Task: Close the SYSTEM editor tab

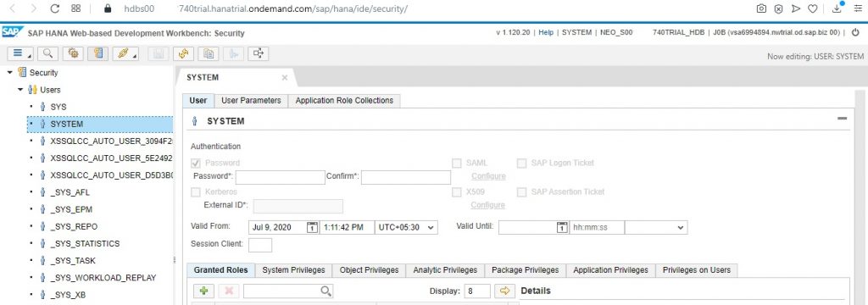Action: [x=285, y=77]
